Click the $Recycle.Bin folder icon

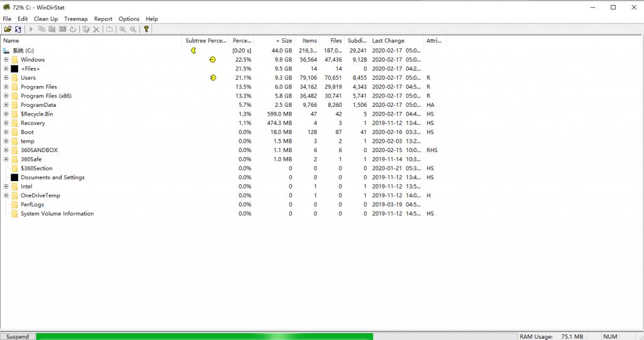click(15, 114)
